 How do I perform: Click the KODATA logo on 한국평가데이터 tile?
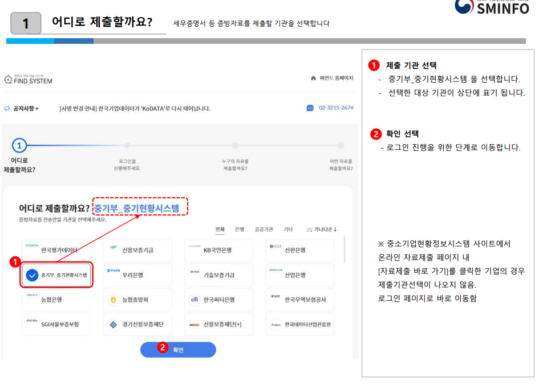tap(33, 245)
